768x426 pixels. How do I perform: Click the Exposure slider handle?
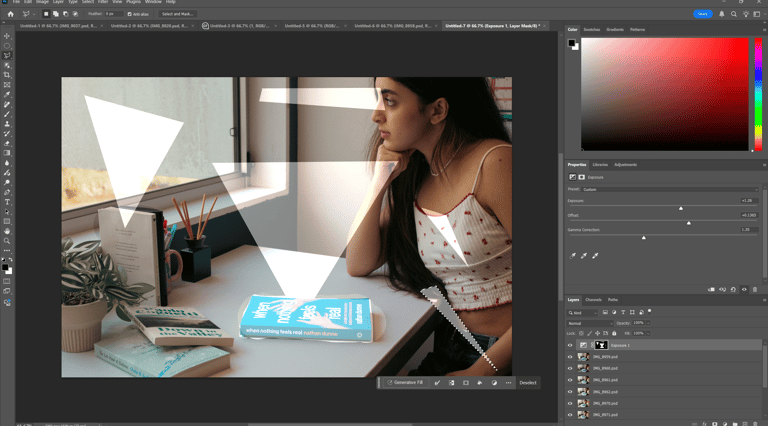[681, 208]
